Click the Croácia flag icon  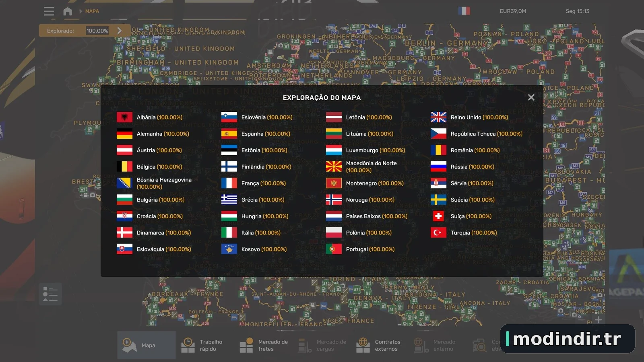(x=124, y=216)
